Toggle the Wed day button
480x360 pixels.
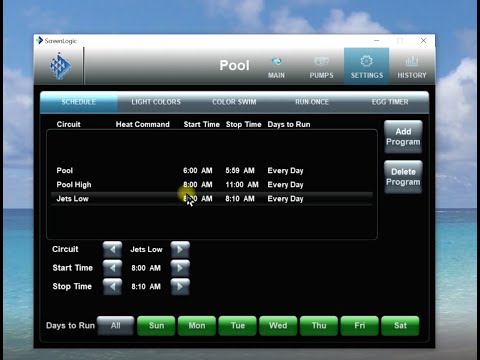pyautogui.click(x=278, y=326)
